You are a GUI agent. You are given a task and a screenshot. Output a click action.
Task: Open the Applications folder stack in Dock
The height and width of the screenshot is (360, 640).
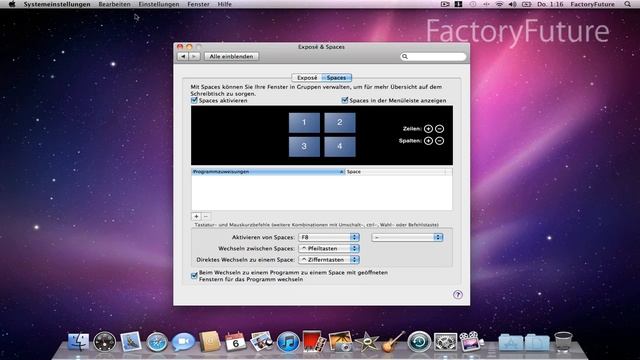point(511,342)
